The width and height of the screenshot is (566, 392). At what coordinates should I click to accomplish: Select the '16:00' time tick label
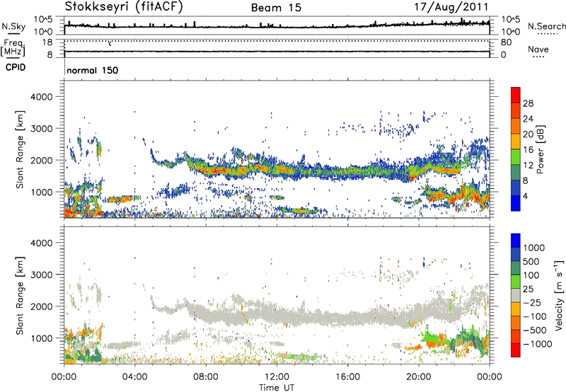[347, 377]
